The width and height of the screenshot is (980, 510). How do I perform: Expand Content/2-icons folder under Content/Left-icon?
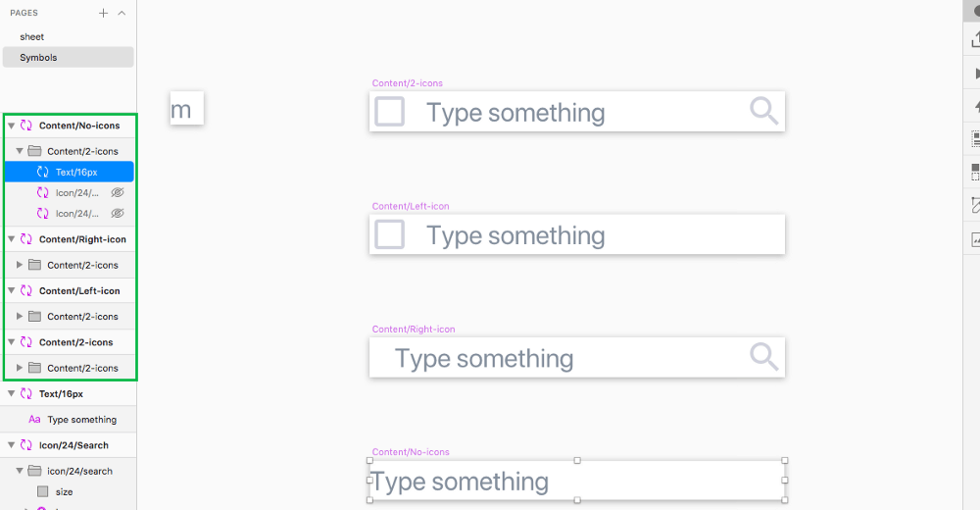(x=20, y=316)
